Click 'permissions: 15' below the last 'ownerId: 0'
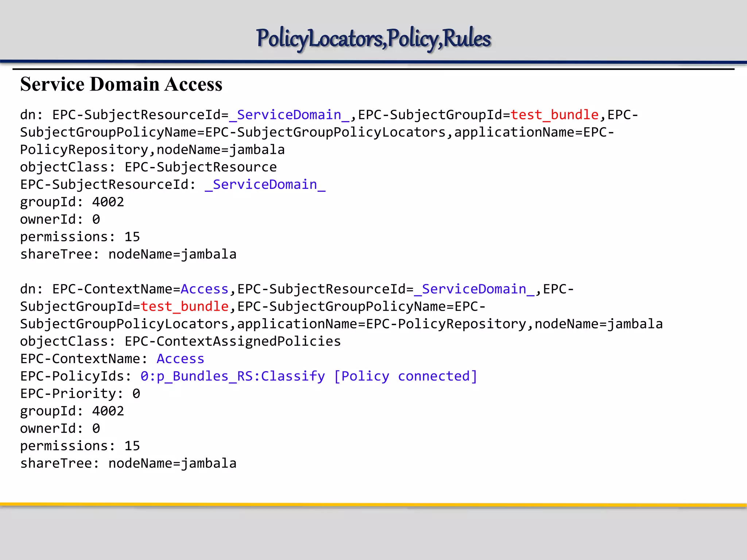This screenshot has width=747, height=560. click(80, 446)
